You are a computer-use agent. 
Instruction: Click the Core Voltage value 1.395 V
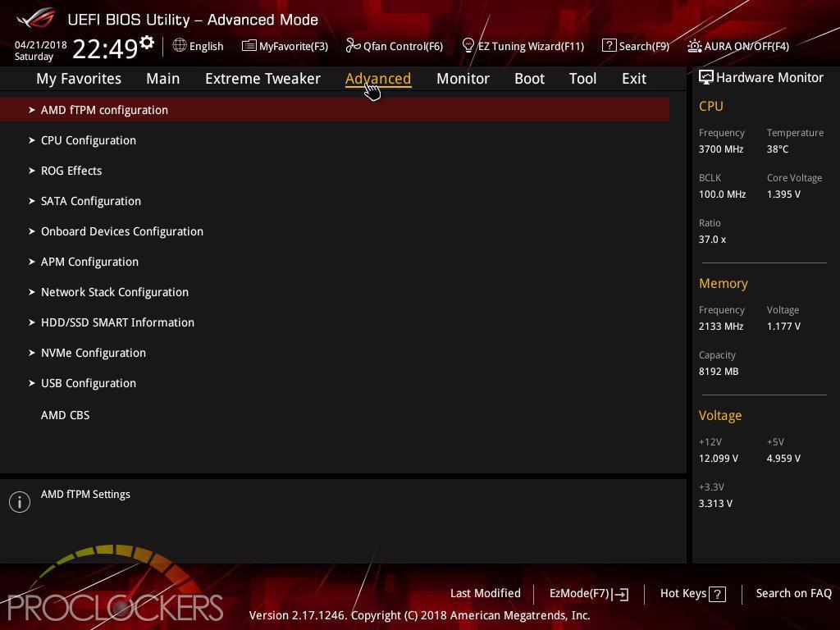783,194
